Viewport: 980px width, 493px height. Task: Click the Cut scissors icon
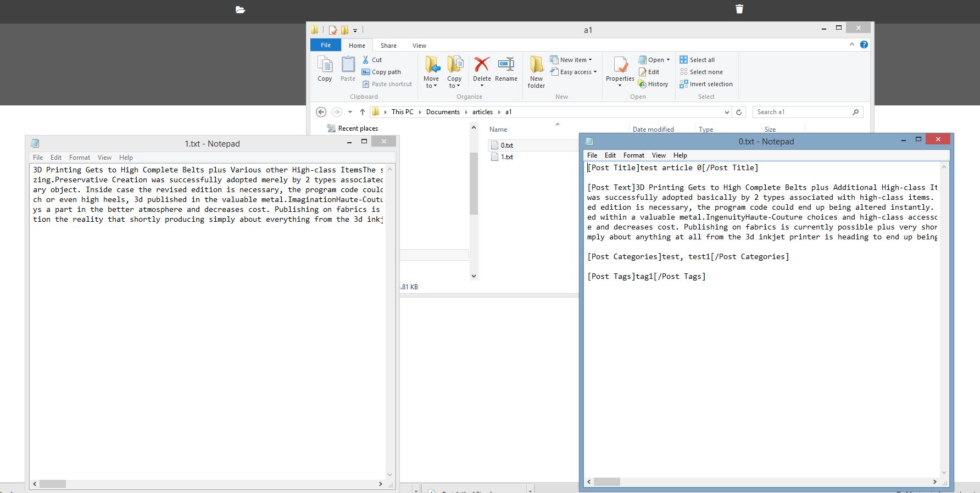pyautogui.click(x=366, y=60)
